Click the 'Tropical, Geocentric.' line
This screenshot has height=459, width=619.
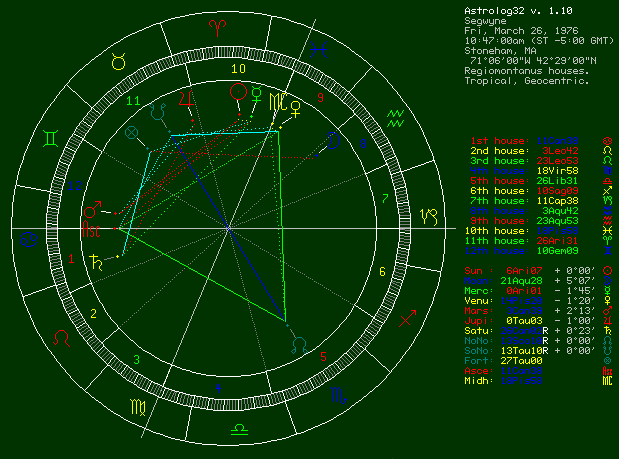pyautogui.click(x=527, y=81)
